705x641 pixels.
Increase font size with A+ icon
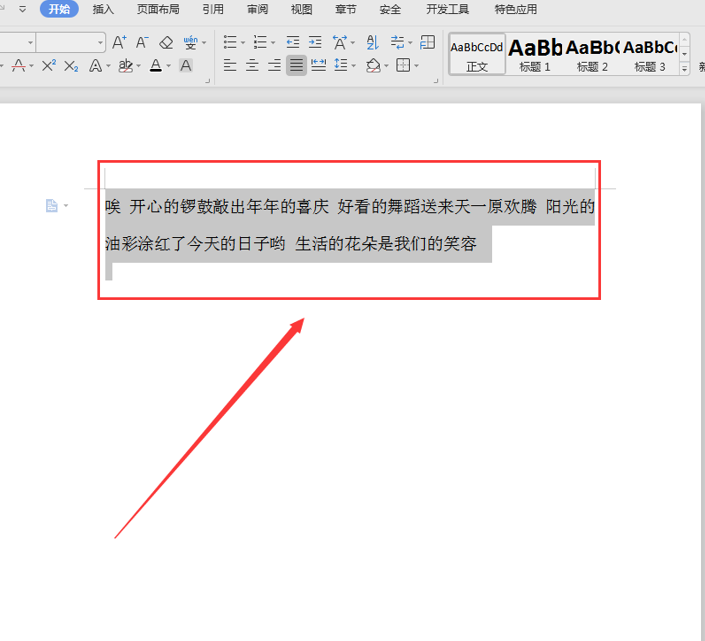click(x=119, y=43)
